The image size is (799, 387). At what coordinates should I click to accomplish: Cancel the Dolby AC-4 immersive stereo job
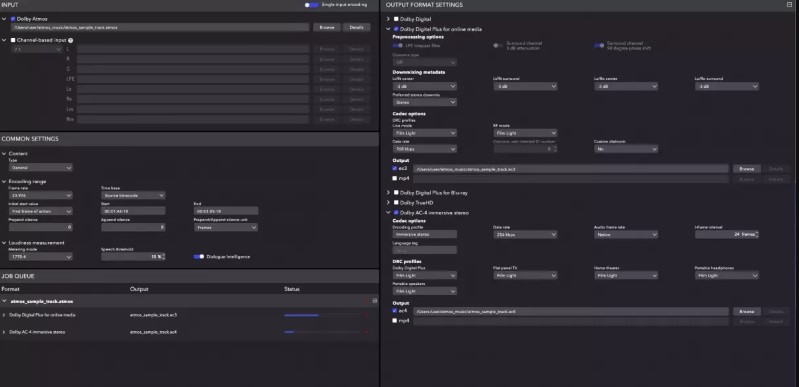pos(365,332)
